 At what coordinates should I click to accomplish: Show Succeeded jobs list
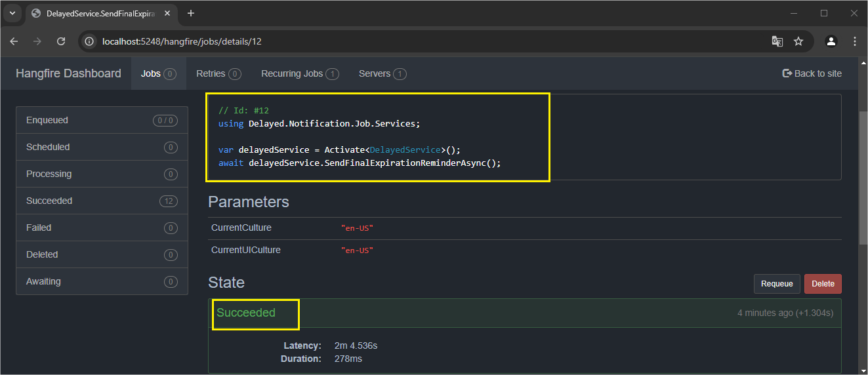point(102,201)
